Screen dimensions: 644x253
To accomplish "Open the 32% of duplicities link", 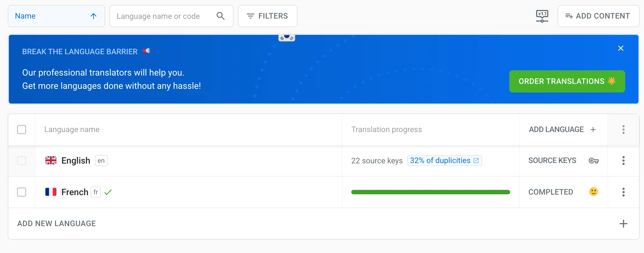I will tap(444, 161).
